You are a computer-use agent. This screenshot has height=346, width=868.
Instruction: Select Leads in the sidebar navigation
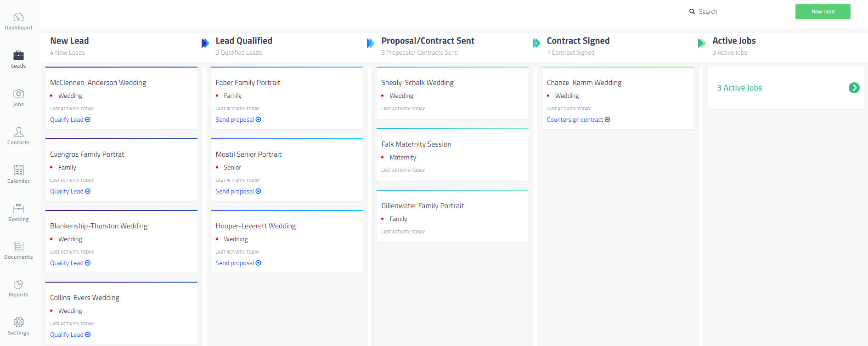(18, 55)
